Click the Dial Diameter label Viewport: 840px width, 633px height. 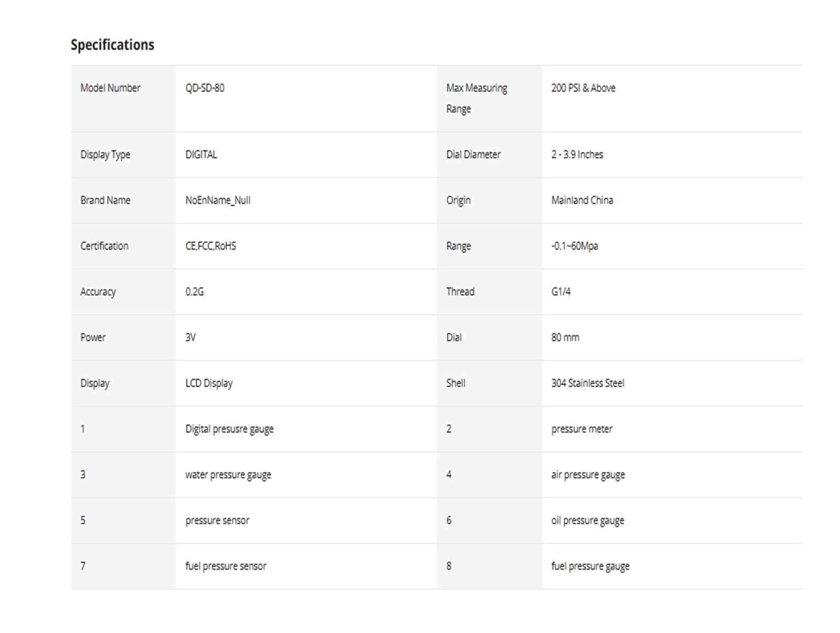tap(473, 154)
